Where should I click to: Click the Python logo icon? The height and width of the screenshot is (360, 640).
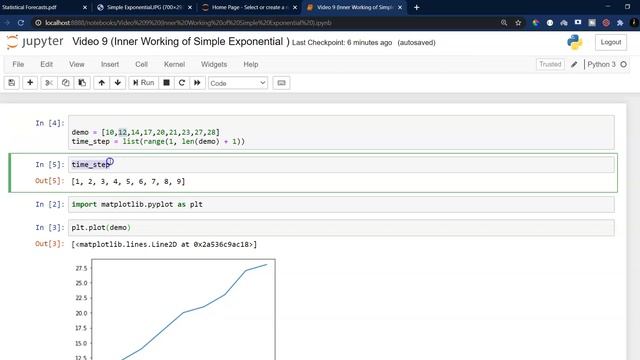click(575, 42)
